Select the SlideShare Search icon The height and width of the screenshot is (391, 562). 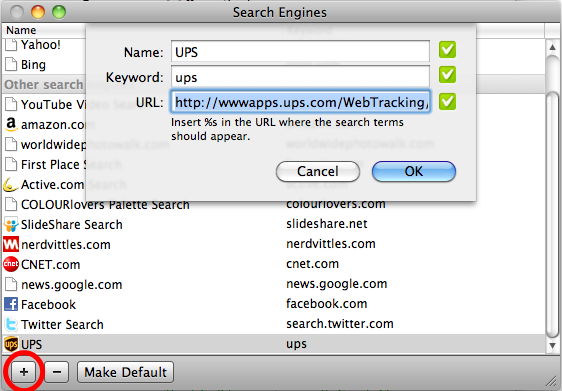[11, 225]
